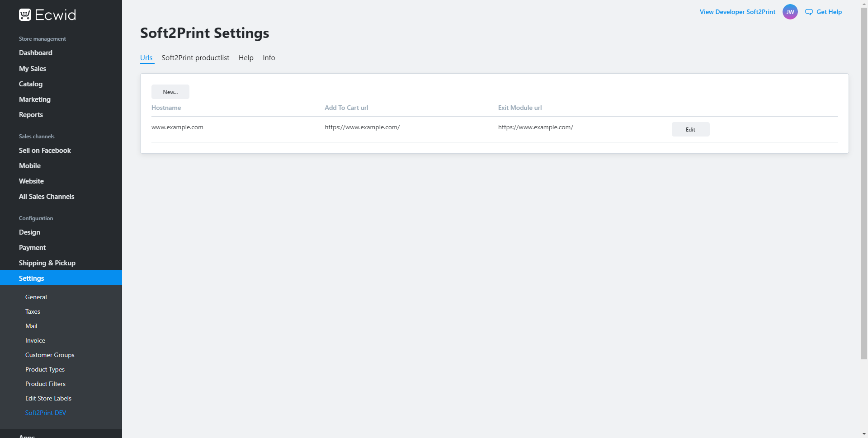
Task: Click the New... button
Action: point(170,92)
